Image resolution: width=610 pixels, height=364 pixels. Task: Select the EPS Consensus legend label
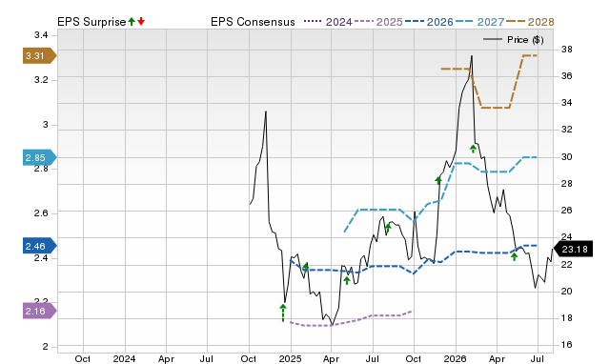point(253,22)
